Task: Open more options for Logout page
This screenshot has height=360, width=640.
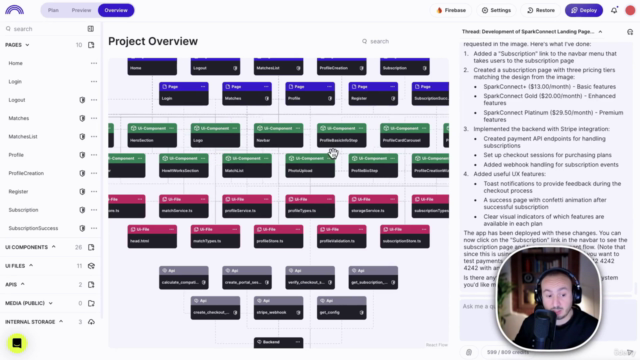Action: click(x=94, y=100)
